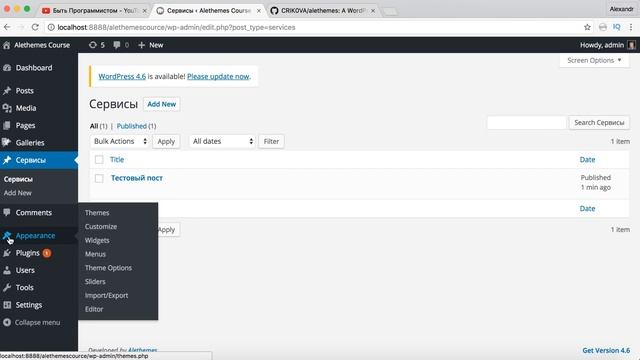
Task: Click the Posts pushpin icon
Action: click(x=7, y=91)
